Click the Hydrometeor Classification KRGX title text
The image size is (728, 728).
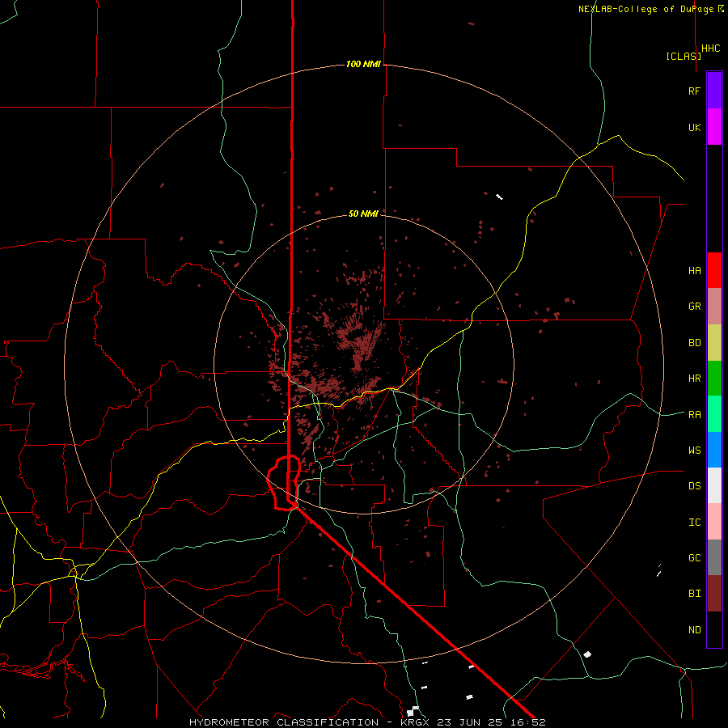[367, 722]
